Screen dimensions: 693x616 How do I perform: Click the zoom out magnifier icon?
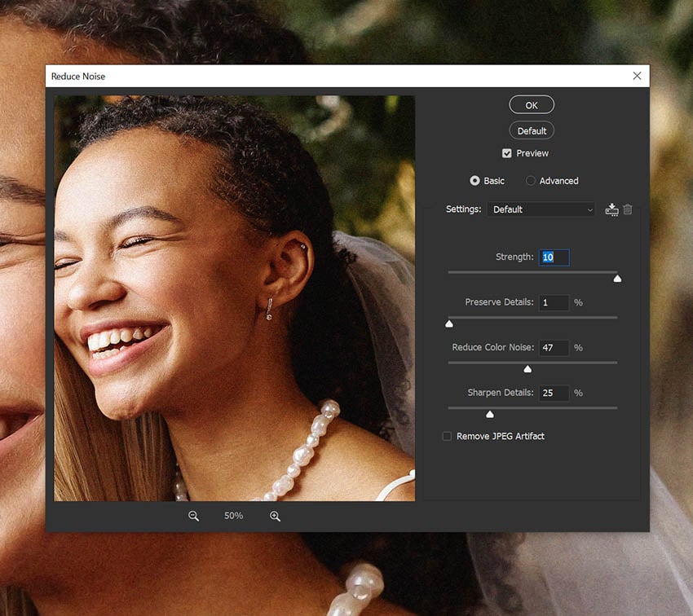click(x=193, y=516)
